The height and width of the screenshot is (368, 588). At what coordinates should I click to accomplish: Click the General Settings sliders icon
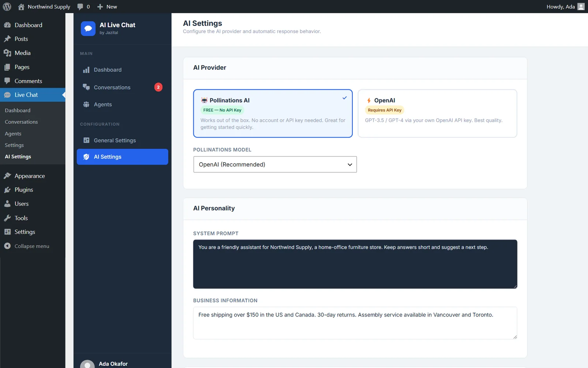coord(86,140)
